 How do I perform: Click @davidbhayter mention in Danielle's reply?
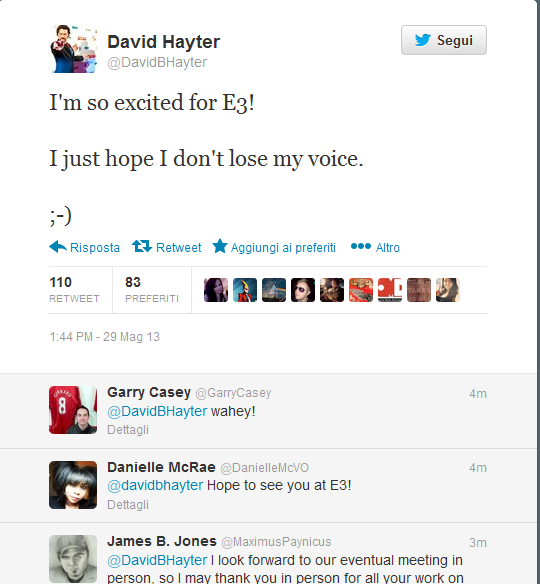155,485
